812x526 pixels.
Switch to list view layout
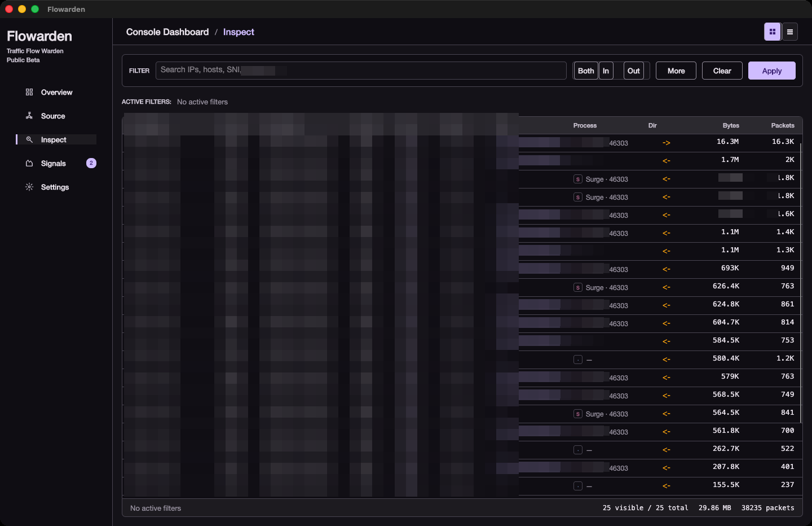(790, 32)
